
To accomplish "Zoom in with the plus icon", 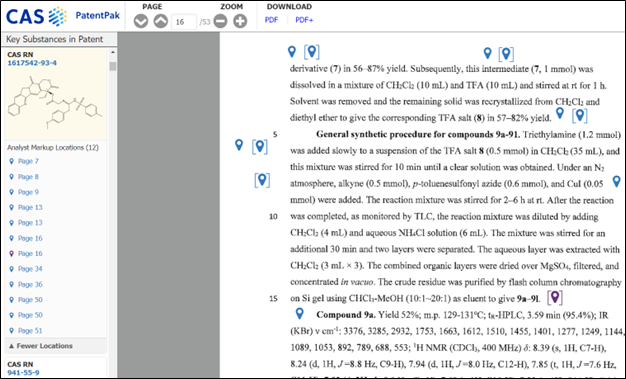I will pyautogui.click(x=240, y=21).
